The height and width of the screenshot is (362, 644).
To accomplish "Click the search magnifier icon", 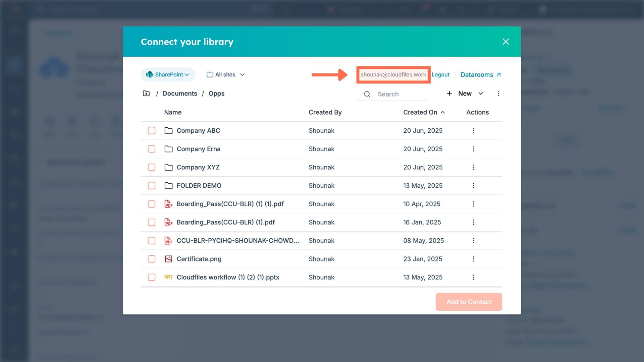I will point(367,94).
